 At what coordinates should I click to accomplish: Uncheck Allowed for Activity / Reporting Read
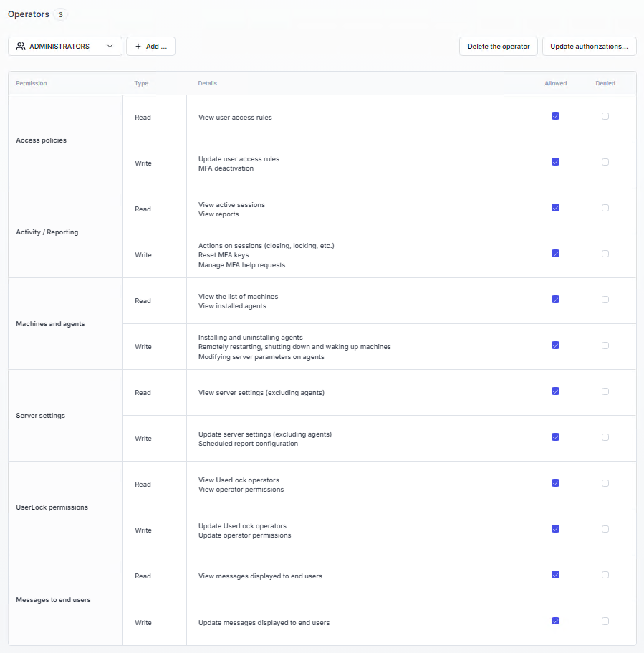pyautogui.click(x=555, y=208)
